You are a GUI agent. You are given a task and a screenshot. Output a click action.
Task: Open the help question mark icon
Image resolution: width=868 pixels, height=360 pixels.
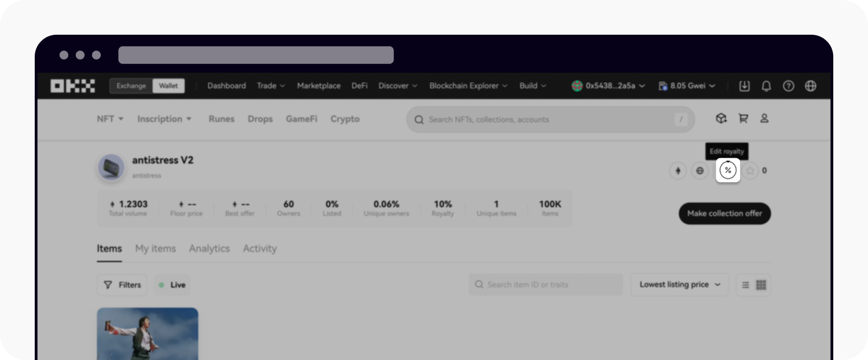[788, 86]
